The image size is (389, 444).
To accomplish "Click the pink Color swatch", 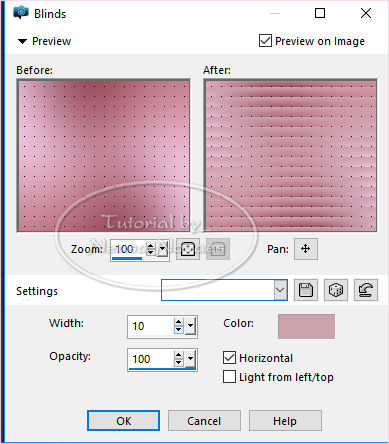I will 306,326.
